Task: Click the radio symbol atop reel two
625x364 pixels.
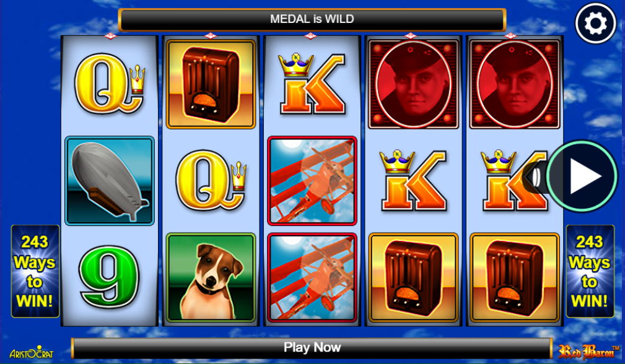Action: click(x=211, y=84)
